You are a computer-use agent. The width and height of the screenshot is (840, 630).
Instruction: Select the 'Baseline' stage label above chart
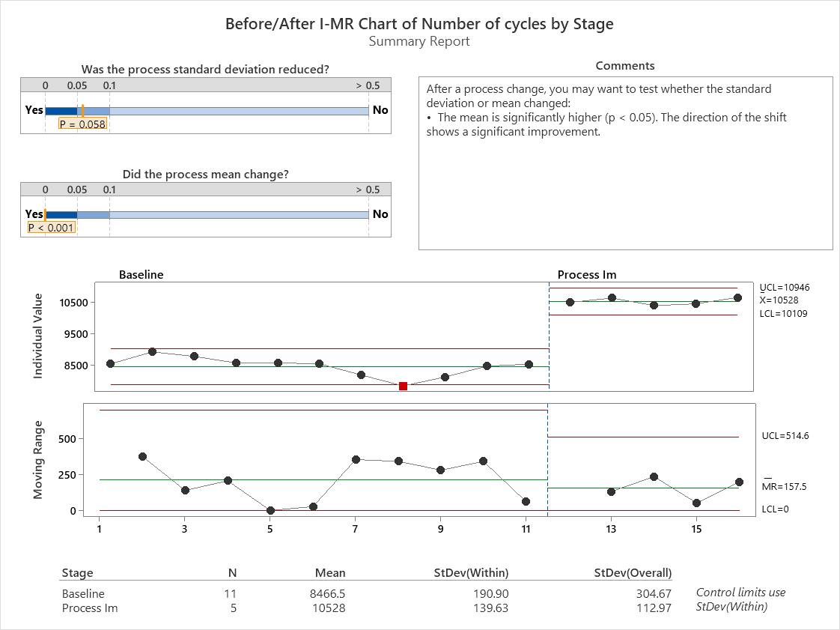click(141, 275)
